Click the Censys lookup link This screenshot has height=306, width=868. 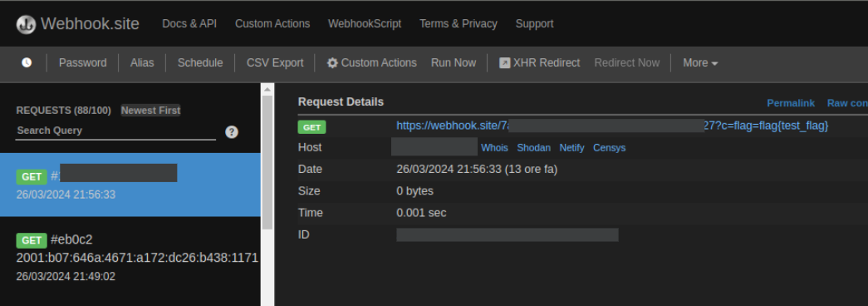click(610, 147)
